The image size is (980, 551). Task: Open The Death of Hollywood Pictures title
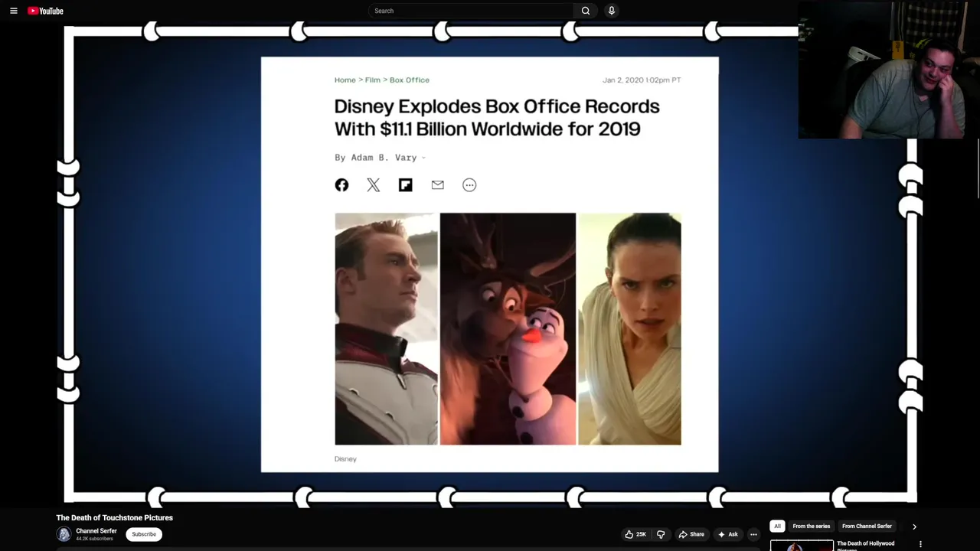coord(866,546)
